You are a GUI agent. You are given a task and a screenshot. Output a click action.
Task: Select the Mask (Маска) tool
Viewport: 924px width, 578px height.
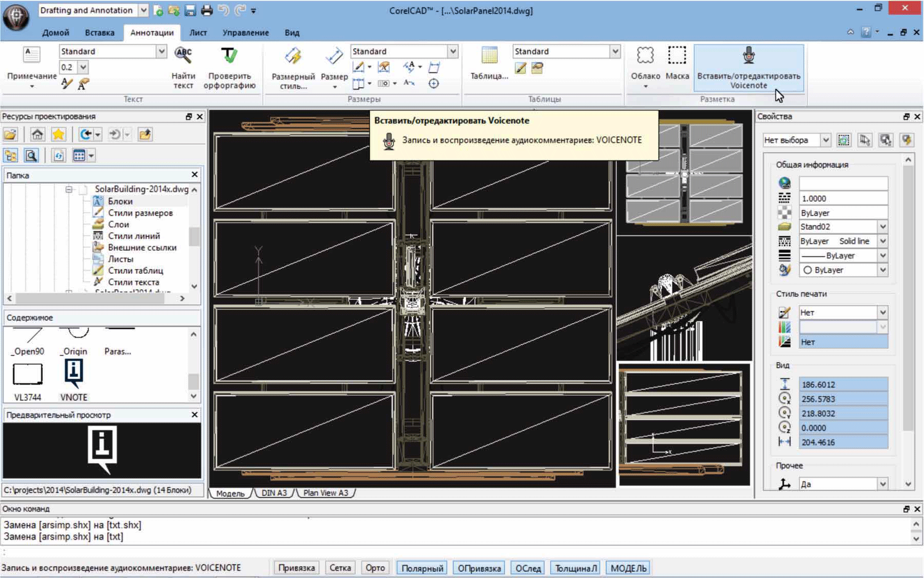click(677, 57)
